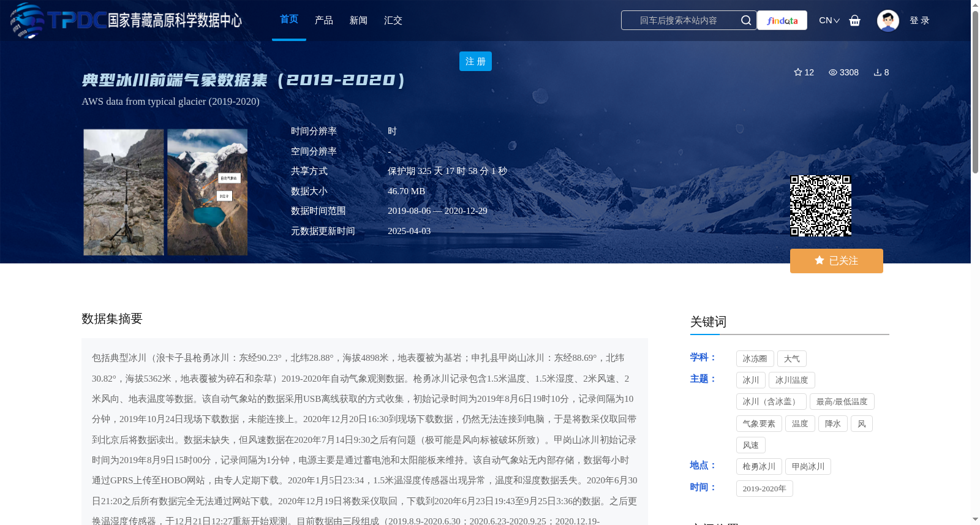Select the 枪勇冰川 location tag

tap(759, 466)
